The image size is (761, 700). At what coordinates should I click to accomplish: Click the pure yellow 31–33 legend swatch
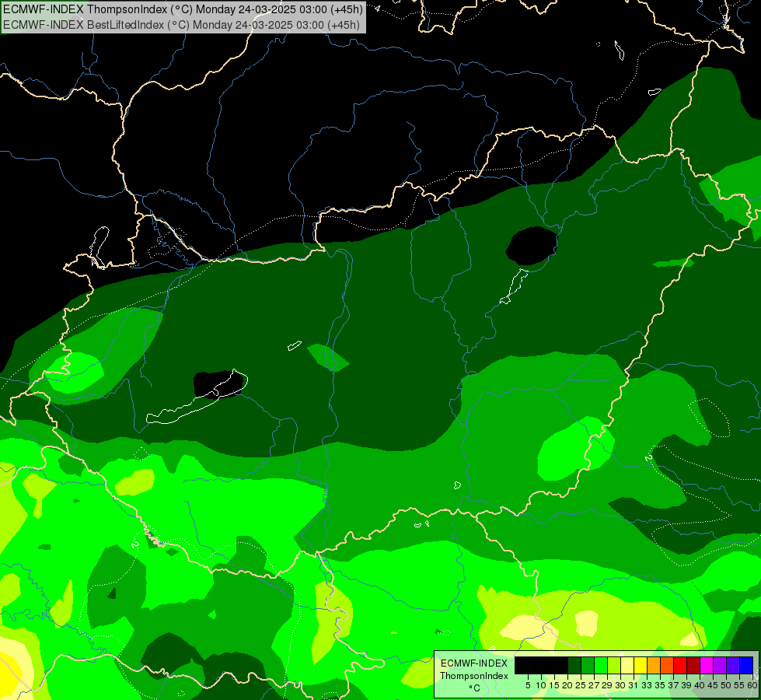pyautogui.click(x=641, y=665)
